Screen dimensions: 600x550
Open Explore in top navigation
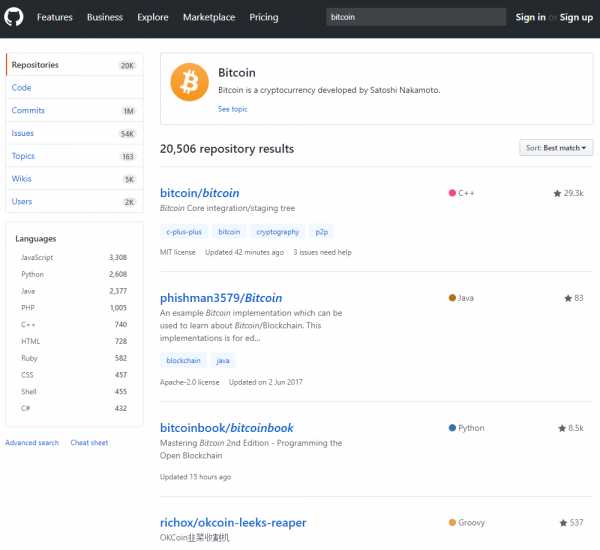[x=153, y=17]
